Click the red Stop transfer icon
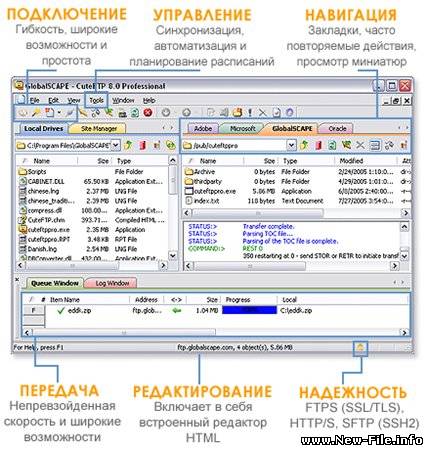The image size is (428, 450). coord(148,113)
